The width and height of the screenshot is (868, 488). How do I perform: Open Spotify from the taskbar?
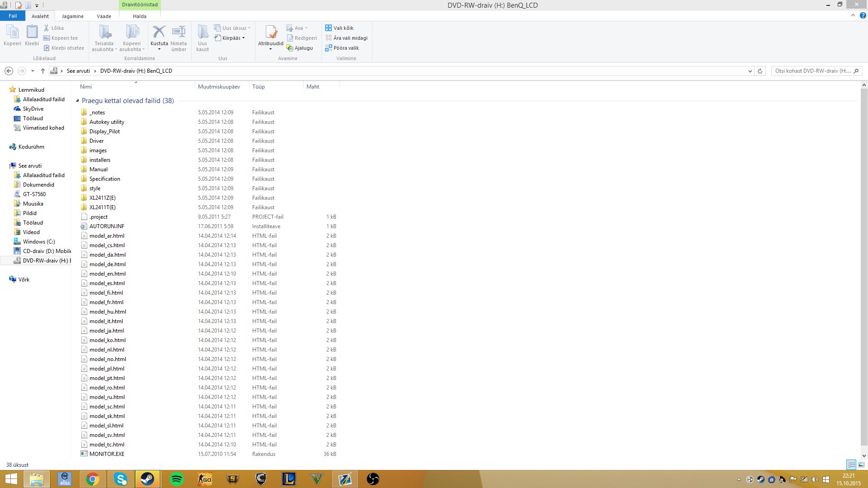[176, 479]
